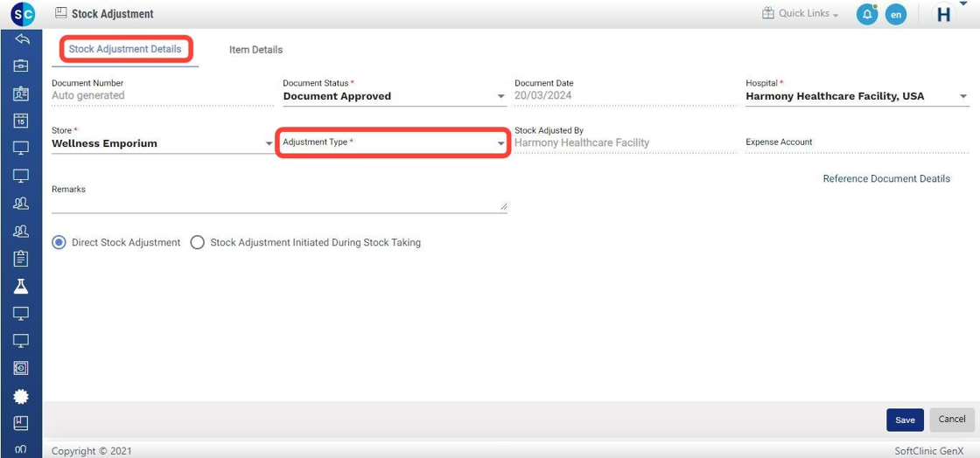Click monitor icon directly above the safe icon
Image resolution: width=980 pixels, height=458 pixels.
(x=21, y=342)
